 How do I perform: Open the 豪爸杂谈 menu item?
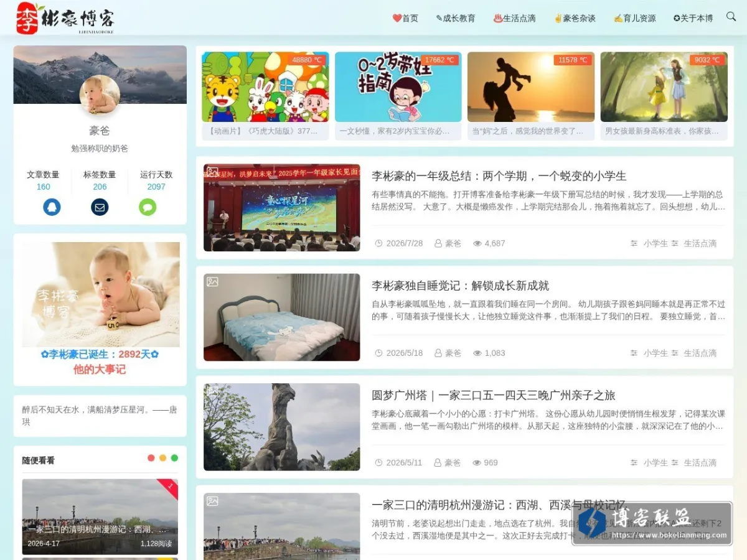[x=575, y=18]
